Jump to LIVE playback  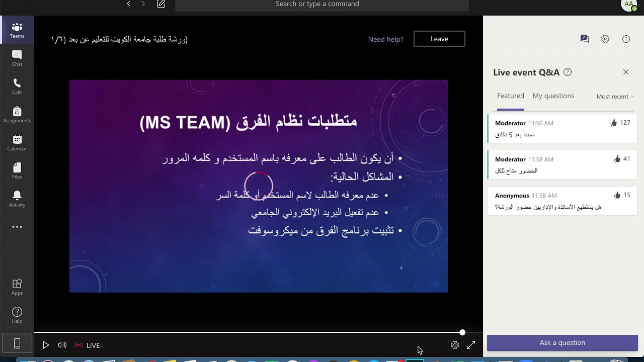pyautogui.click(x=87, y=345)
